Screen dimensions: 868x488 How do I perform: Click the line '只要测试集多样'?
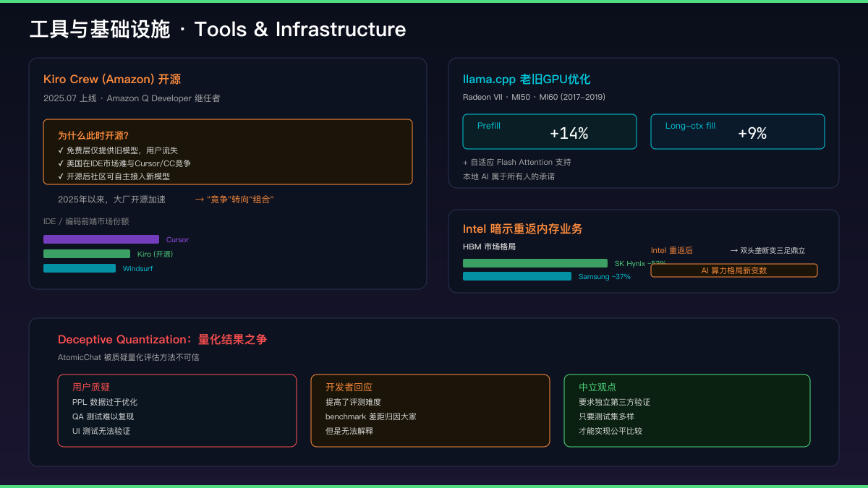pos(606,416)
